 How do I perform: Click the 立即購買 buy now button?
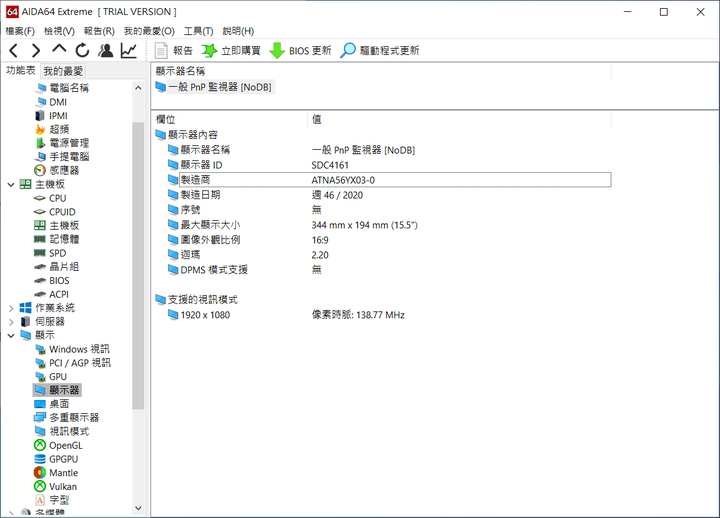pos(231,51)
